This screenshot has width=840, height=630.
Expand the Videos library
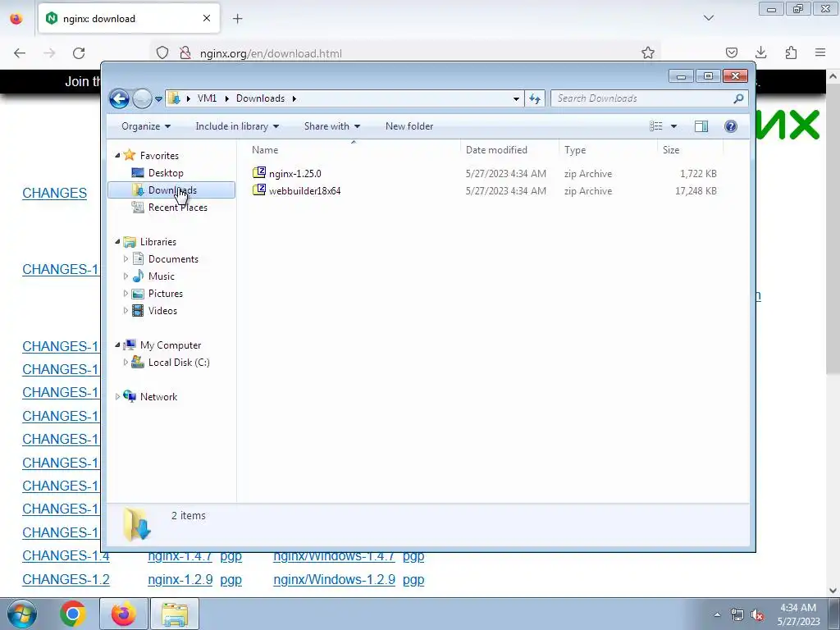click(126, 311)
